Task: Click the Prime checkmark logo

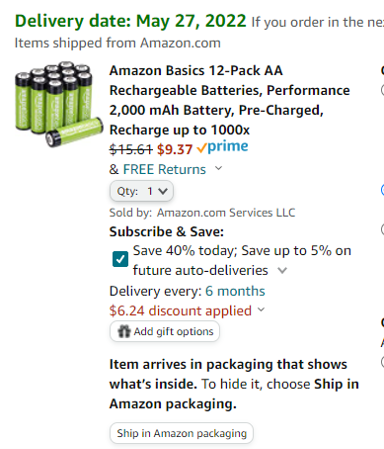Action: pyautogui.click(x=222, y=147)
